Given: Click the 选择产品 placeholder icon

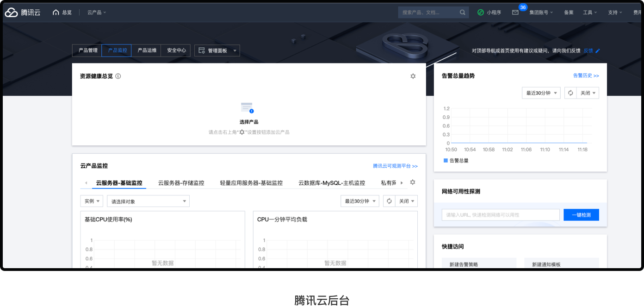Looking at the screenshot, I should pyautogui.click(x=248, y=108).
